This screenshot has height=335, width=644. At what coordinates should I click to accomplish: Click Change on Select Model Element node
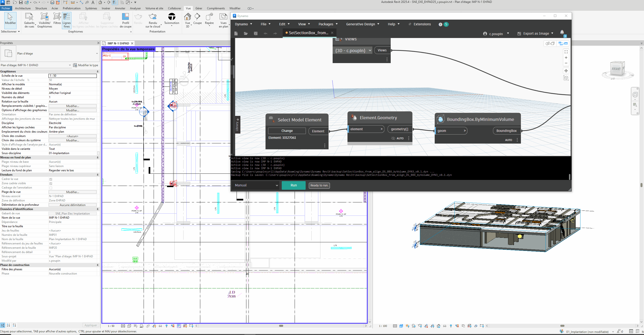pyautogui.click(x=287, y=131)
